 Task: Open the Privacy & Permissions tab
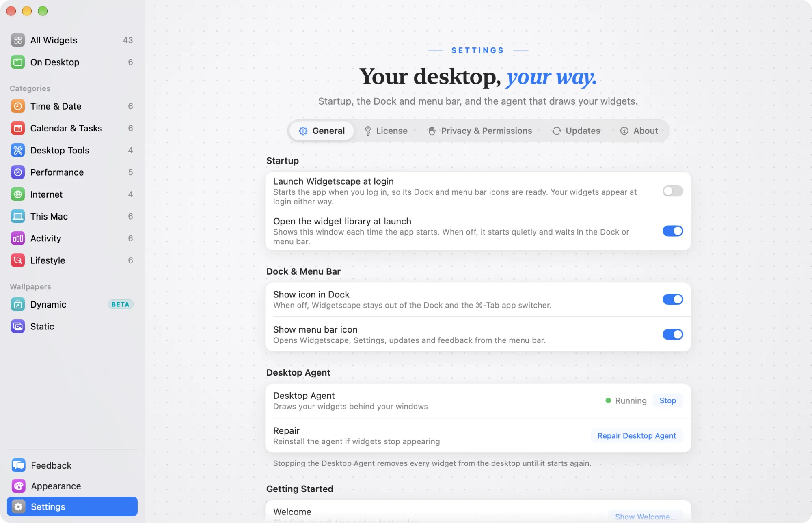point(480,131)
